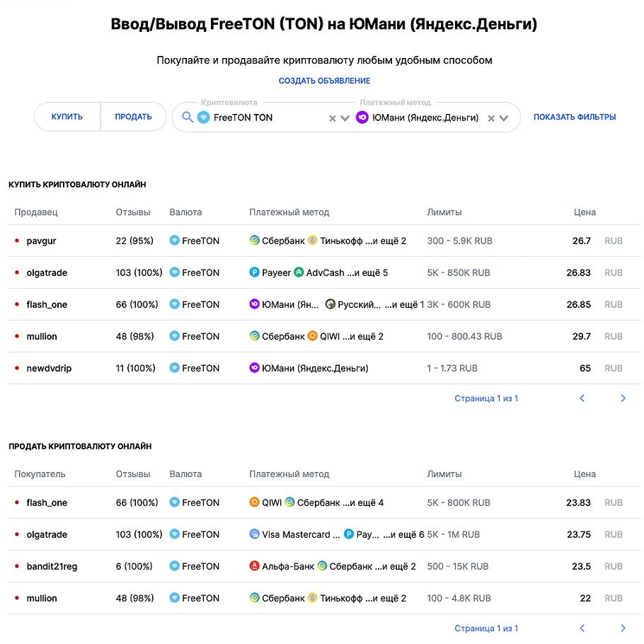
Task: Click the Сбербанк icon in pavgur's payment methods
Action: tap(254, 241)
